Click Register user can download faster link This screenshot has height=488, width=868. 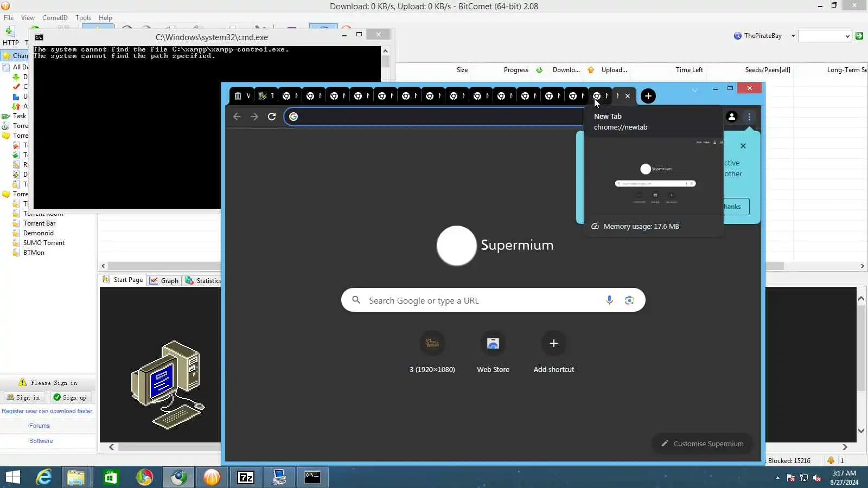pyautogui.click(x=47, y=411)
